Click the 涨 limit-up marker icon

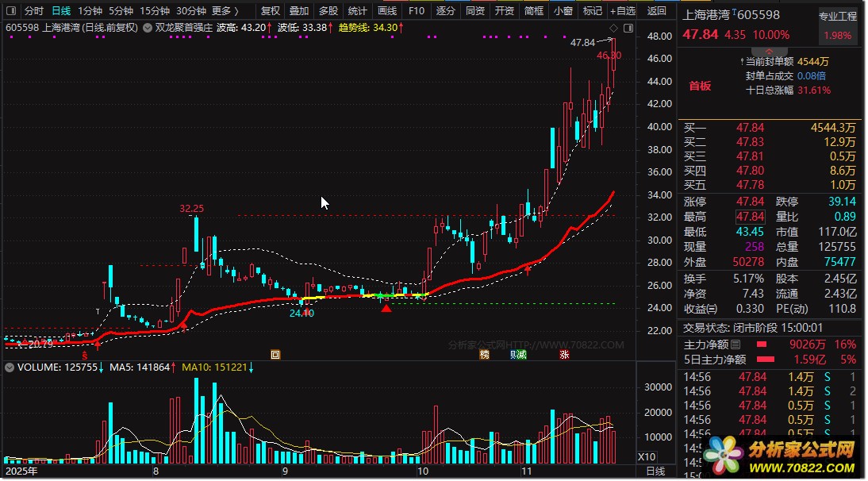(x=564, y=355)
